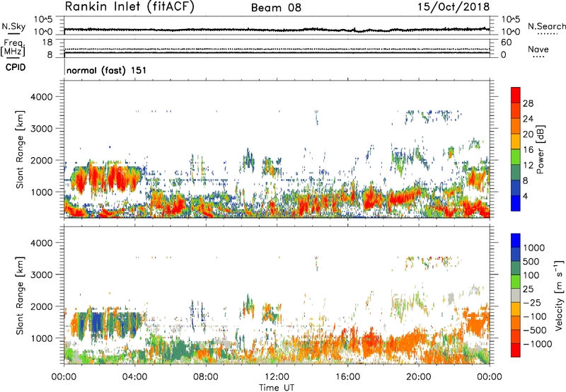This screenshot has width=566, height=392.
Task: Pick the yellow 16–20 dB colorbar segment
Action: click(x=516, y=142)
